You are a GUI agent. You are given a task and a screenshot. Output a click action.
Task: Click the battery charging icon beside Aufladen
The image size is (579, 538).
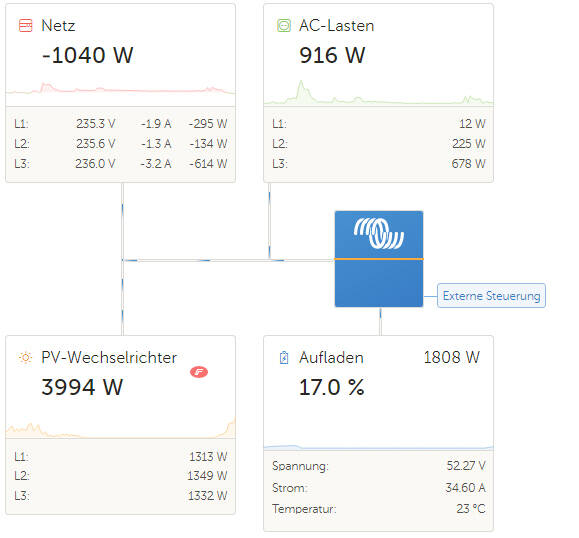click(x=284, y=357)
